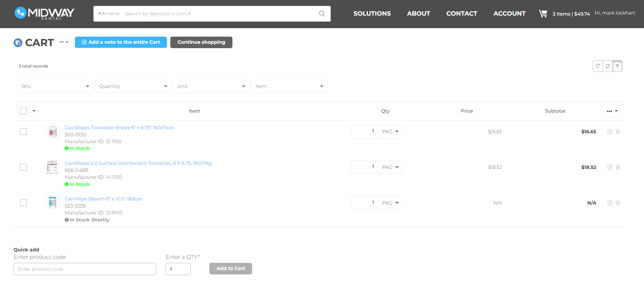Select the CaviWipe Bleach row checkbox

point(23,203)
